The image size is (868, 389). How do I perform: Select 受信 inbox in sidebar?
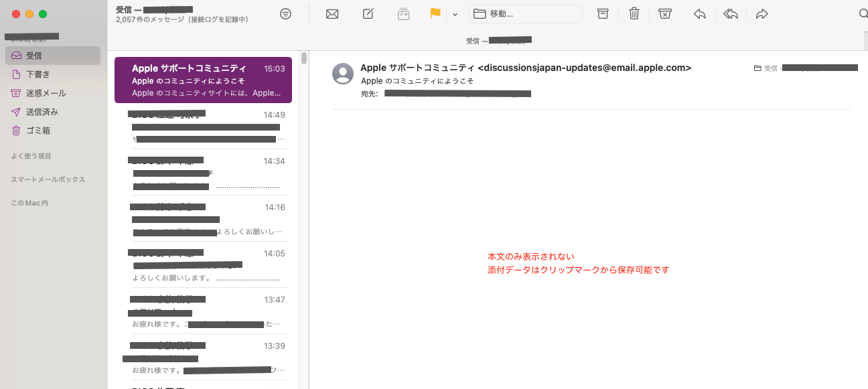tap(53, 56)
